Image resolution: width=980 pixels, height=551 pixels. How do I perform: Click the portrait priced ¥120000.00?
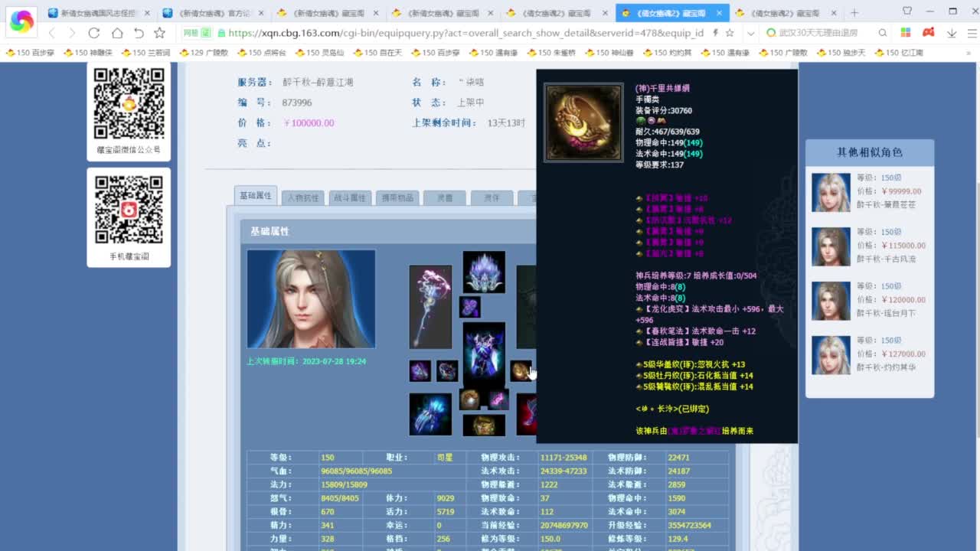pyautogui.click(x=831, y=301)
